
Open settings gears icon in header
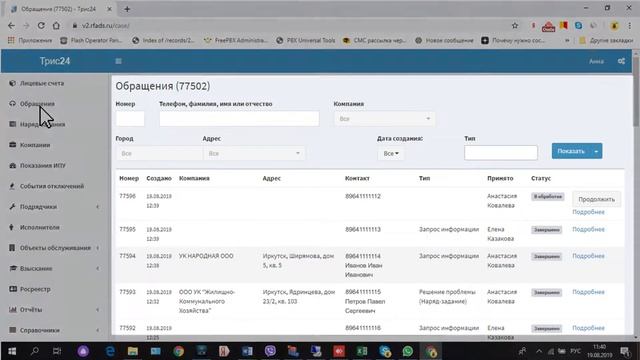[621, 61]
